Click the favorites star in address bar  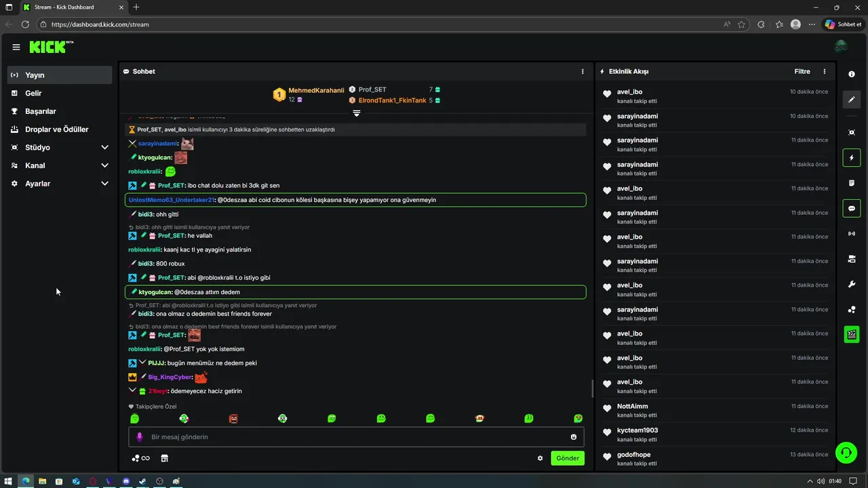pyautogui.click(x=742, y=24)
